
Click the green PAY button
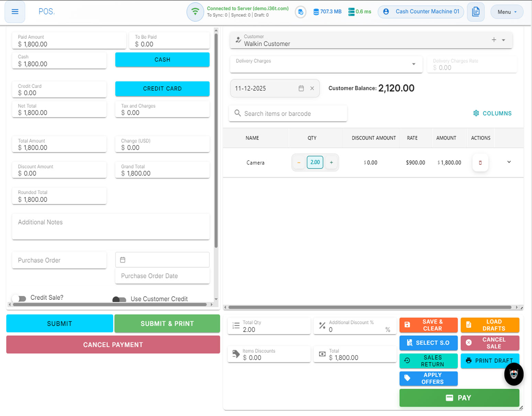(459, 398)
